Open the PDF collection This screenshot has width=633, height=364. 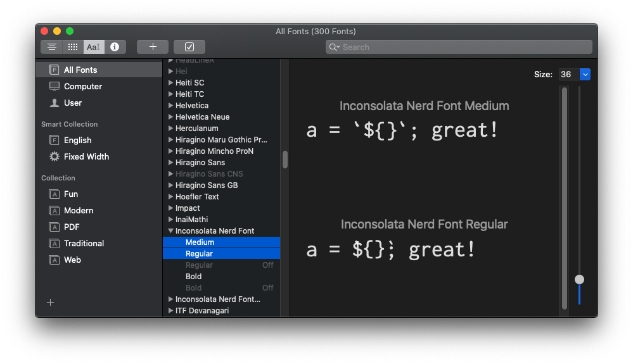pos(99,227)
